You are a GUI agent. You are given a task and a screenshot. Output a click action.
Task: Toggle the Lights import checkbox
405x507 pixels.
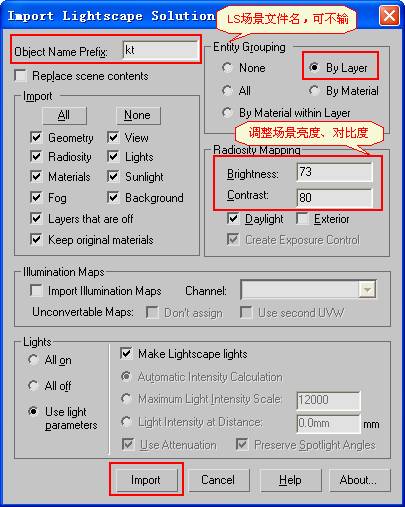click(x=113, y=157)
